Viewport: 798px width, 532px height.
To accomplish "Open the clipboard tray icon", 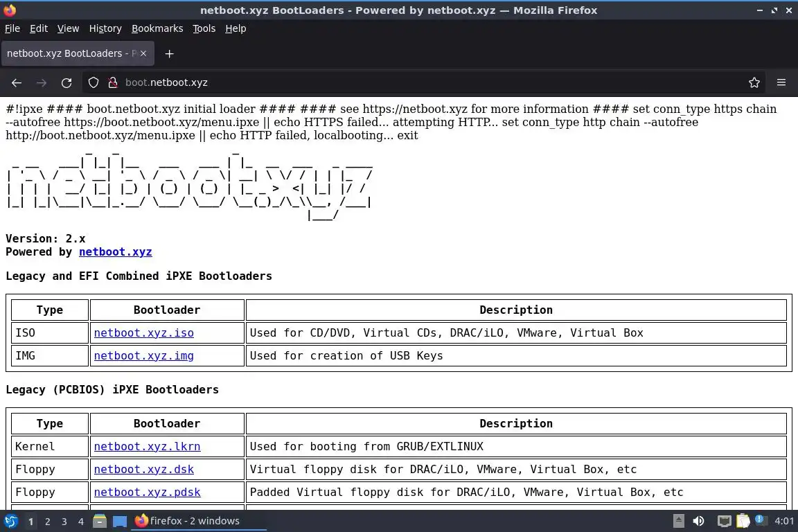I will click(743, 521).
